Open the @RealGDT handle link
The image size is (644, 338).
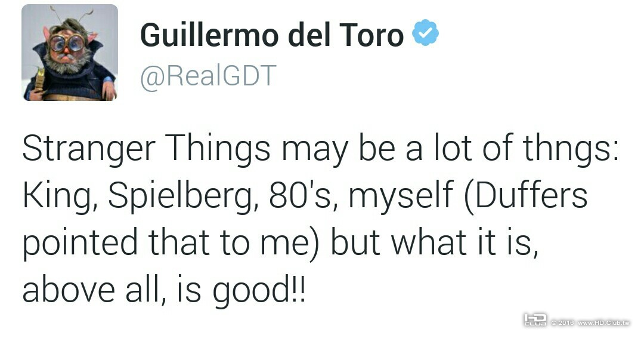tap(208, 76)
